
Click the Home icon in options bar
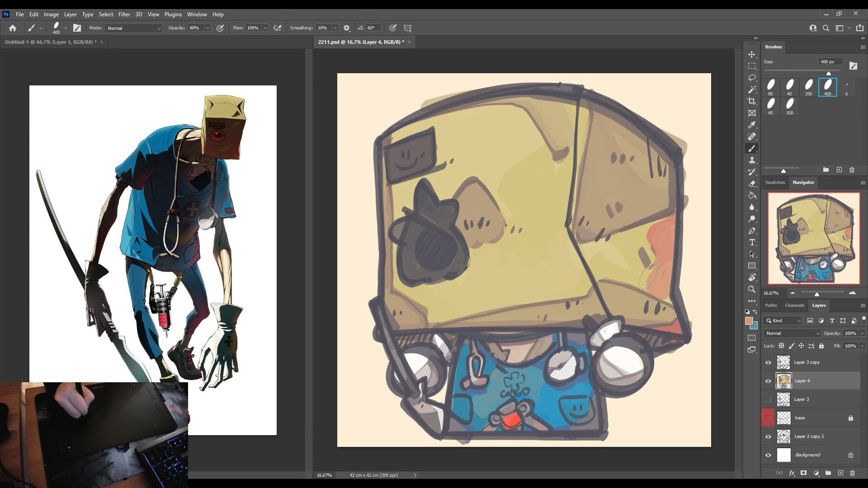click(x=13, y=28)
